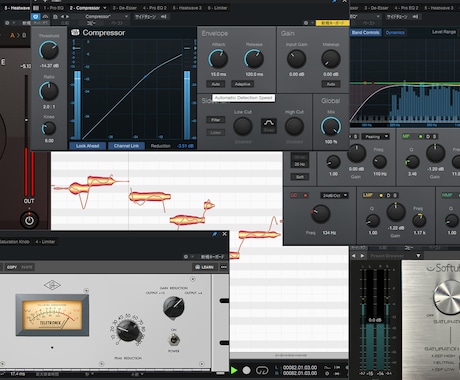Click the yellow keyboard-mapping button in the Compressor window
Screen dimensions: 460x380
[x=332, y=23]
